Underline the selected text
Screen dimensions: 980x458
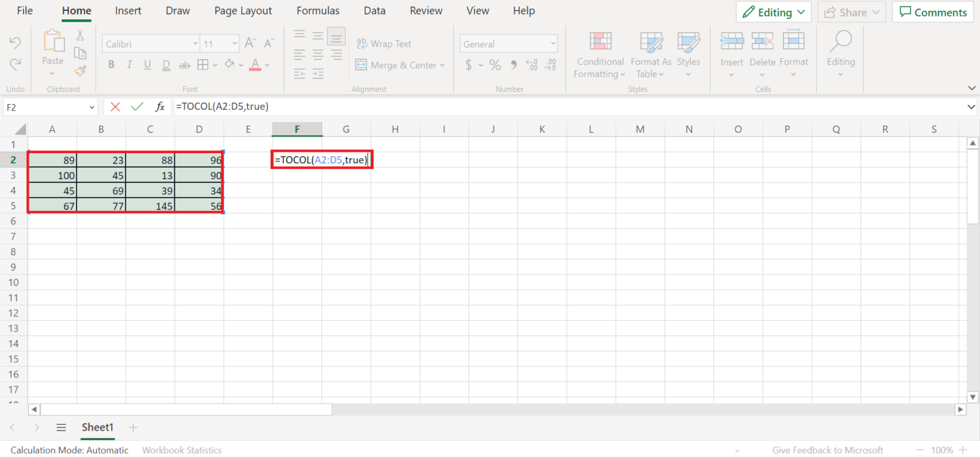coord(147,64)
